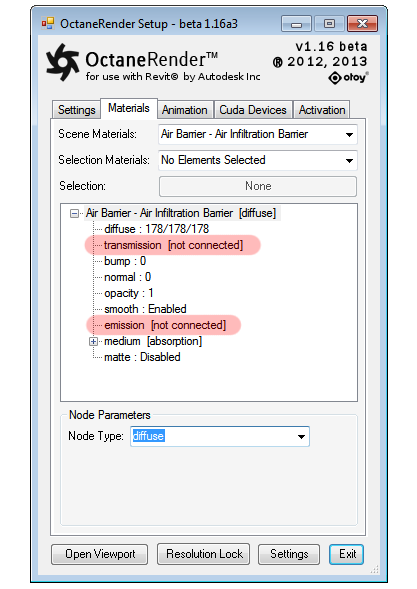This screenshot has height=589, width=417.
Task: Click the OctaneRender logo icon
Action: (x=62, y=62)
